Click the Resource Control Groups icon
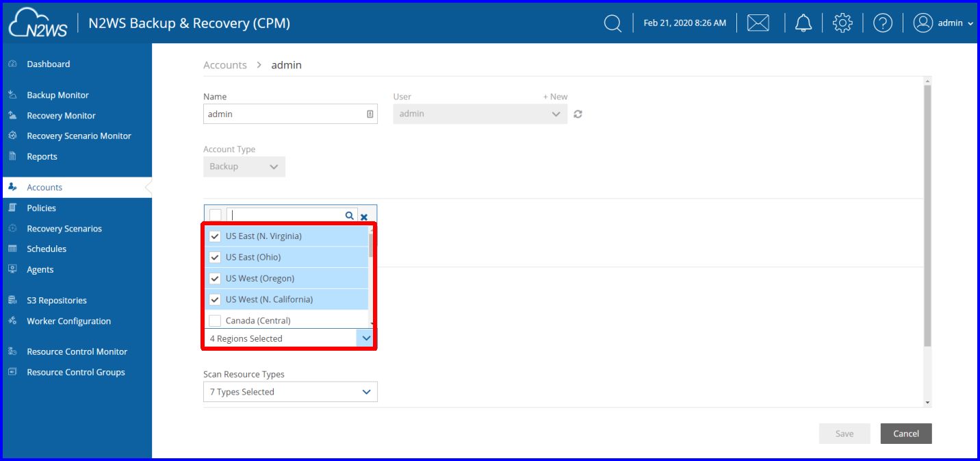 tap(12, 372)
